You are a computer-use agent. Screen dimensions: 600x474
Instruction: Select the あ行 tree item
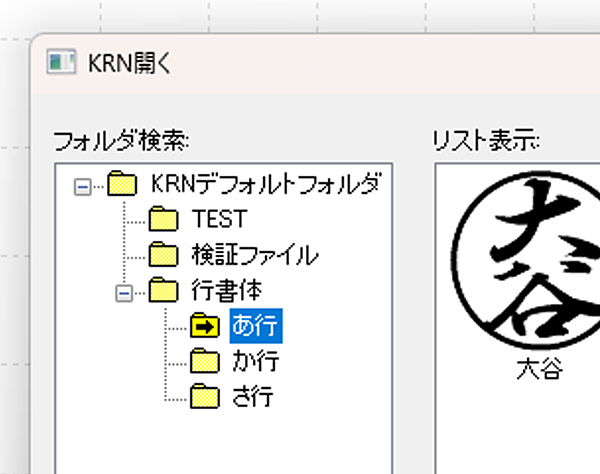click(x=256, y=326)
